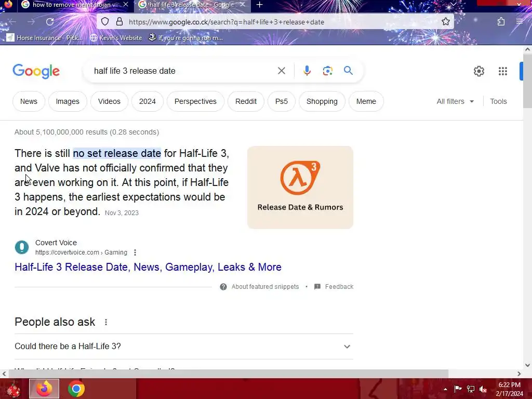
Task: Click the browser back arrow
Action: (x=12, y=22)
